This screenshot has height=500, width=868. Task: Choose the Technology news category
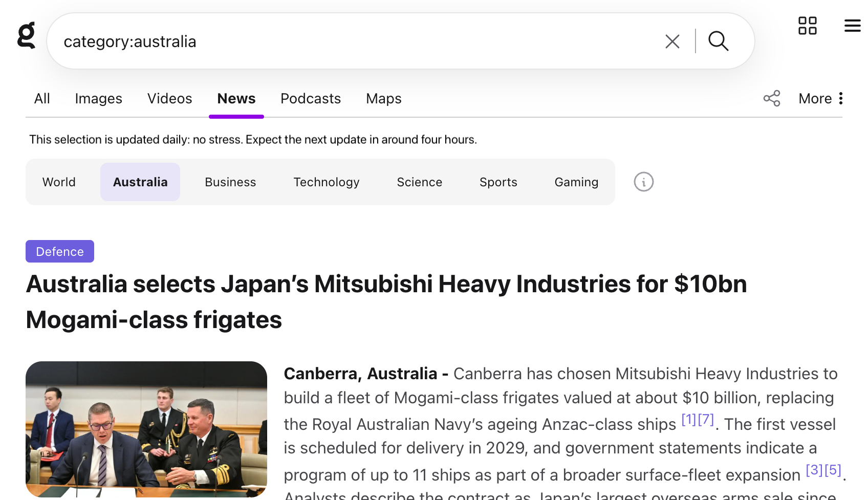(x=326, y=182)
